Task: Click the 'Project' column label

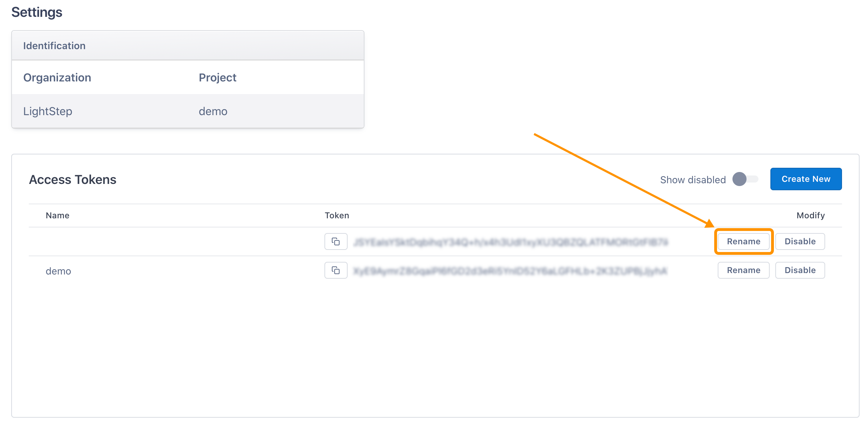Action: [x=218, y=78]
